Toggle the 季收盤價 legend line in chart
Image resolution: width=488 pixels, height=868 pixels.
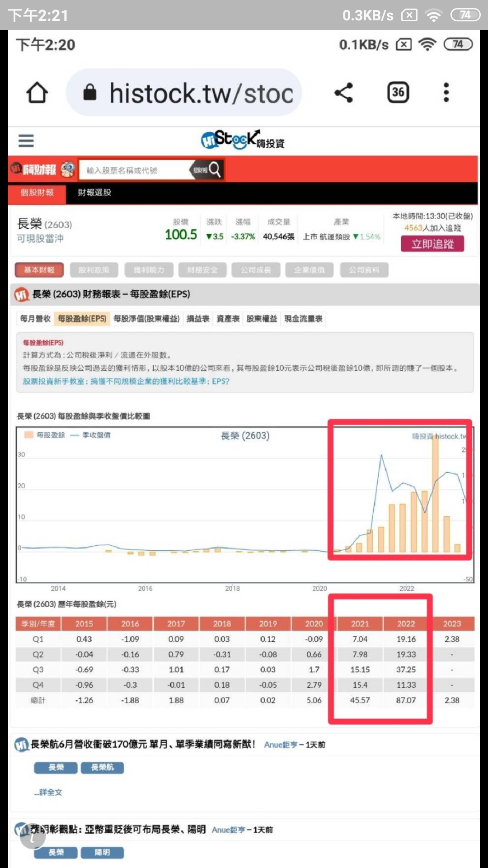90,435
